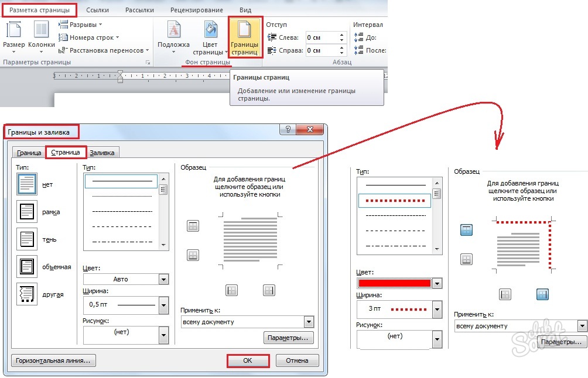Toggle top border button in left preview

coord(193,226)
